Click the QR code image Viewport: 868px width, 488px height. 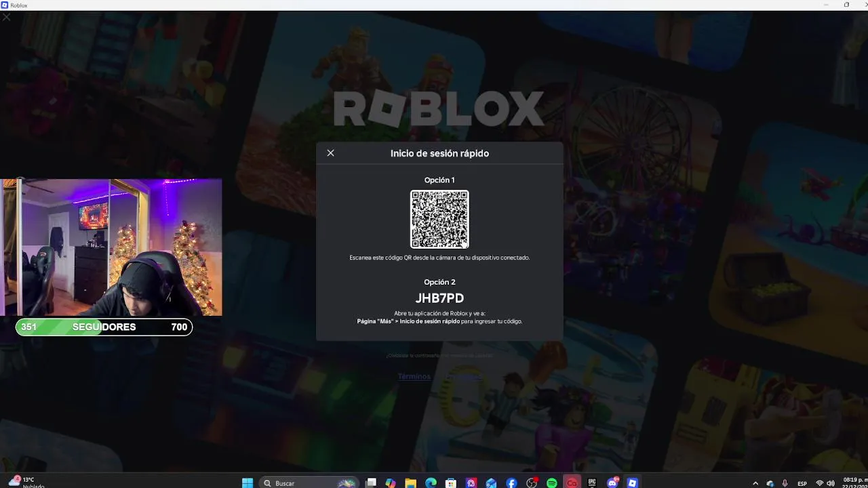439,219
